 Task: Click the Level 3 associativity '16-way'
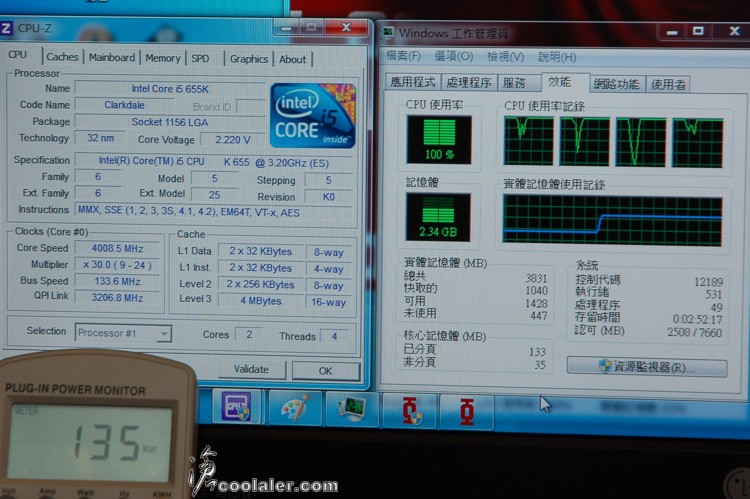[x=329, y=302]
